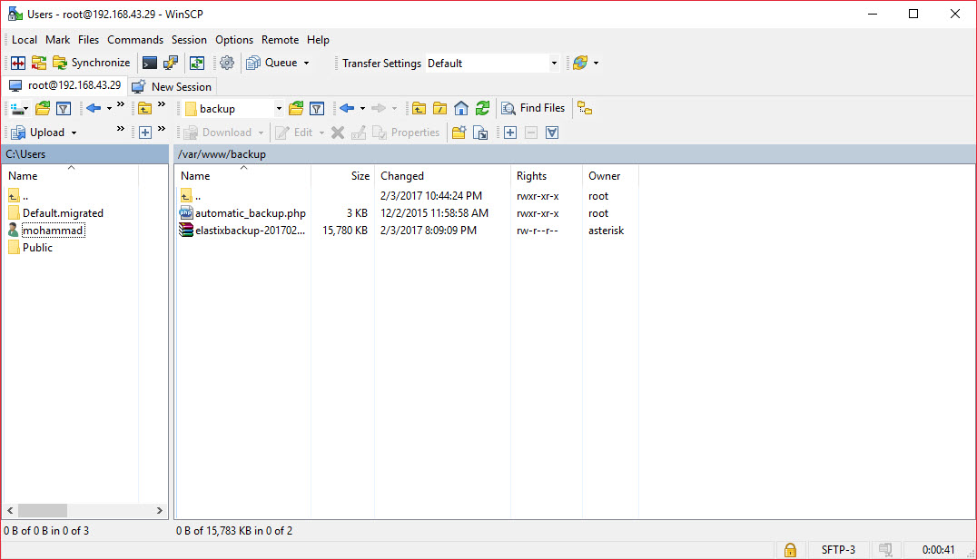The width and height of the screenshot is (977, 560).
Task: Open in PuTTY icon
Action: 170,63
